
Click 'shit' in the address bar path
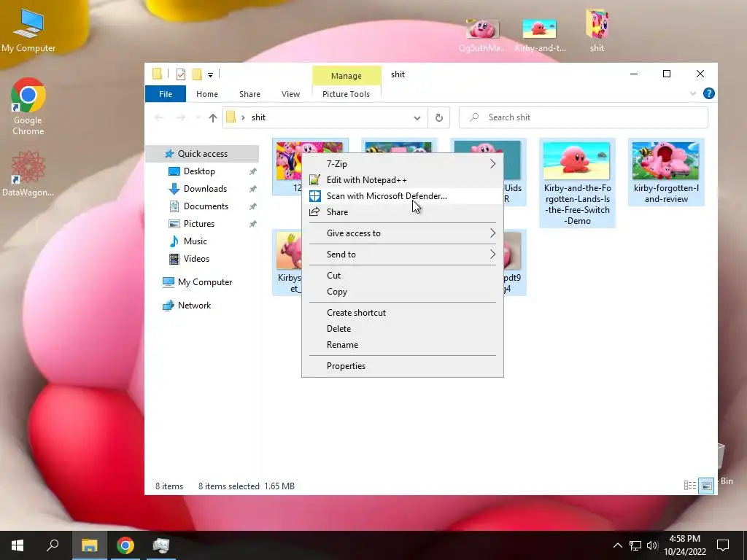pyautogui.click(x=258, y=117)
